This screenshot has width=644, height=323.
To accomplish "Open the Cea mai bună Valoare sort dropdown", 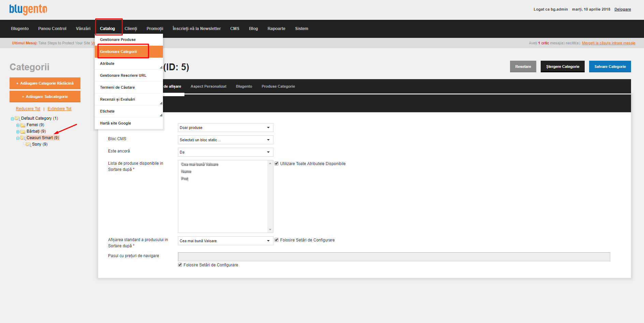I will tap(225, 241).
